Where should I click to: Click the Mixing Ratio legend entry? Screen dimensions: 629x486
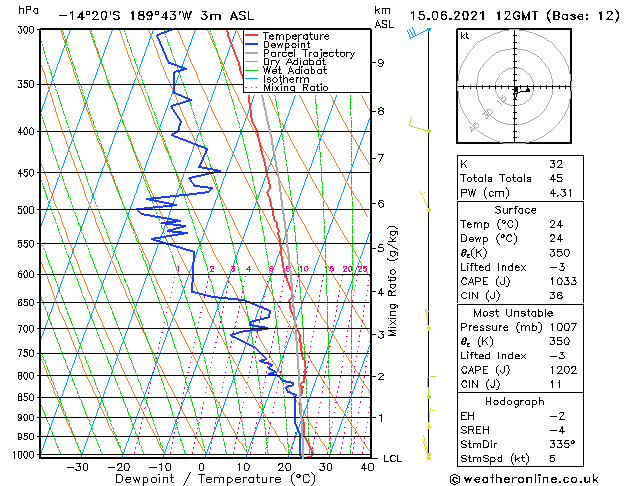[287, 88]
